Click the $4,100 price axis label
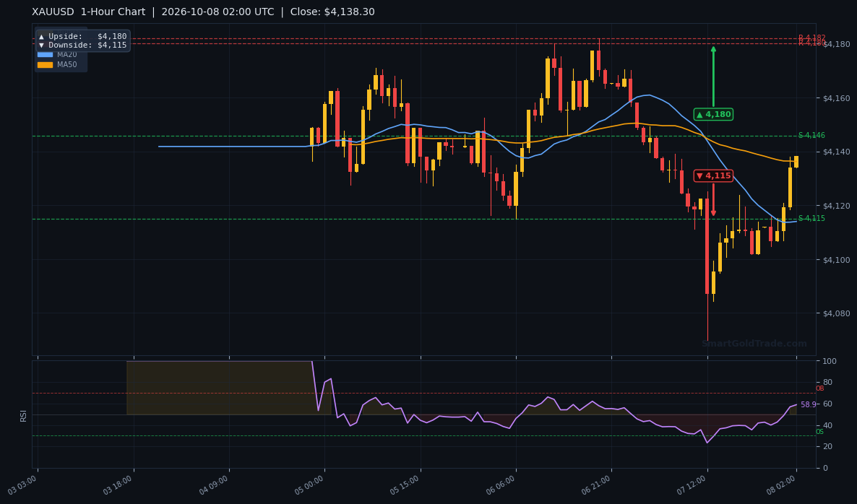This screenshot has width=857, height=504. [x=837, y=260]
